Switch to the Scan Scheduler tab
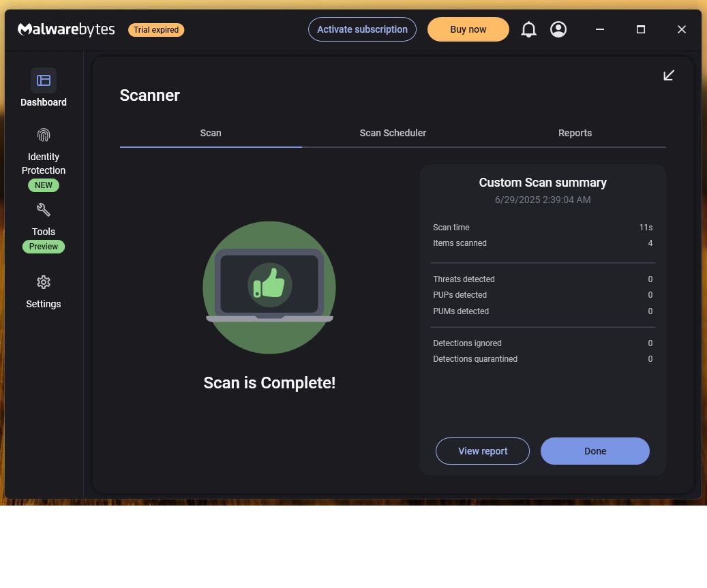This screenshot has height=588, width=707. click(x=393, y=134)
